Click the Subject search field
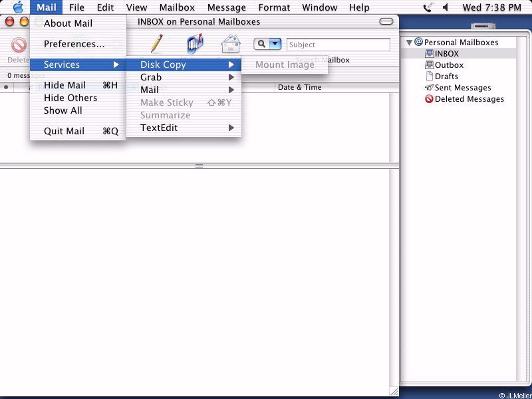532x399 pixels. click(338, 45)
